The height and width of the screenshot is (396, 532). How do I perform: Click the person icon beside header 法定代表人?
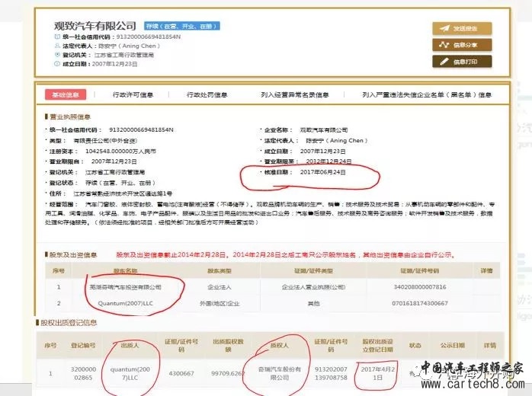(57, 46)
